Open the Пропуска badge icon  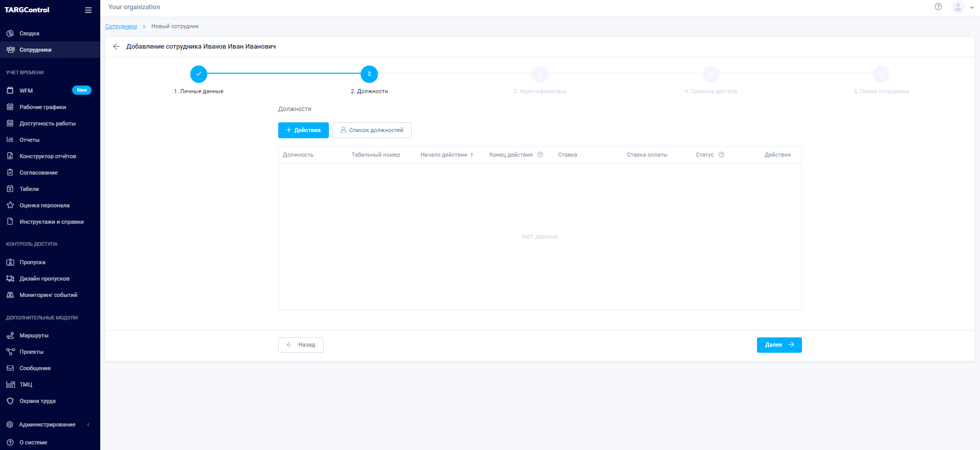click(x=10, y=262)
